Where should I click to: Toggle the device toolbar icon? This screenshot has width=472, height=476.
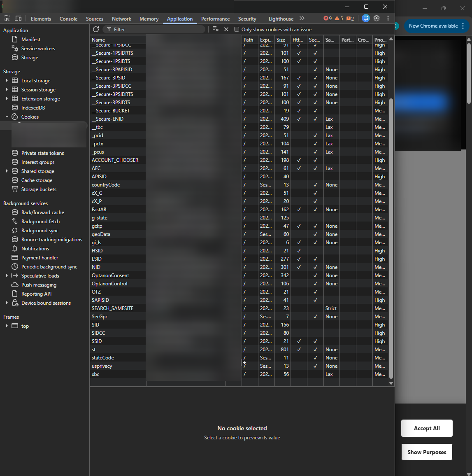click(x=18, y=19)
